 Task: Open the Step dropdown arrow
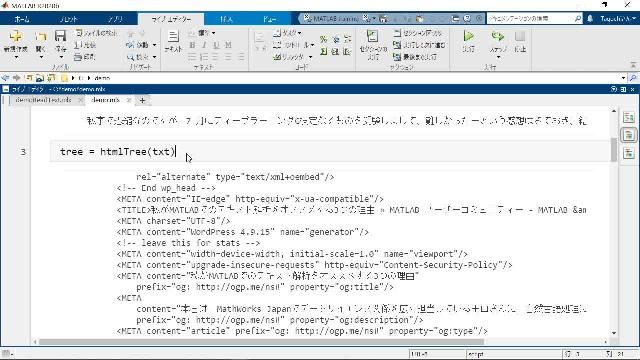tap(498, 57)
